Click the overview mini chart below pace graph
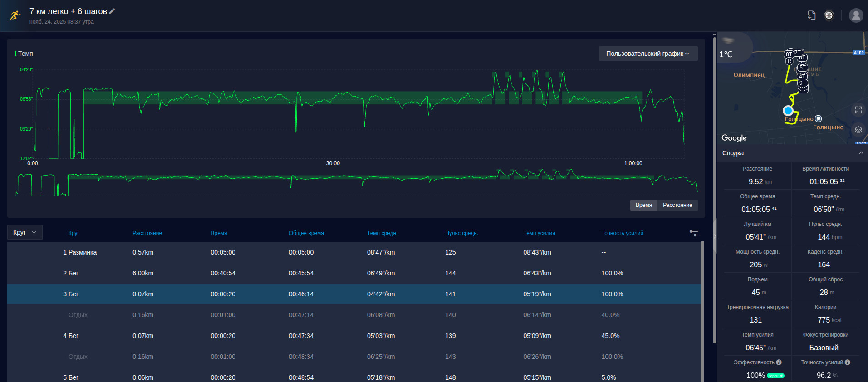The image size is (868, 382). pos(356,183)
